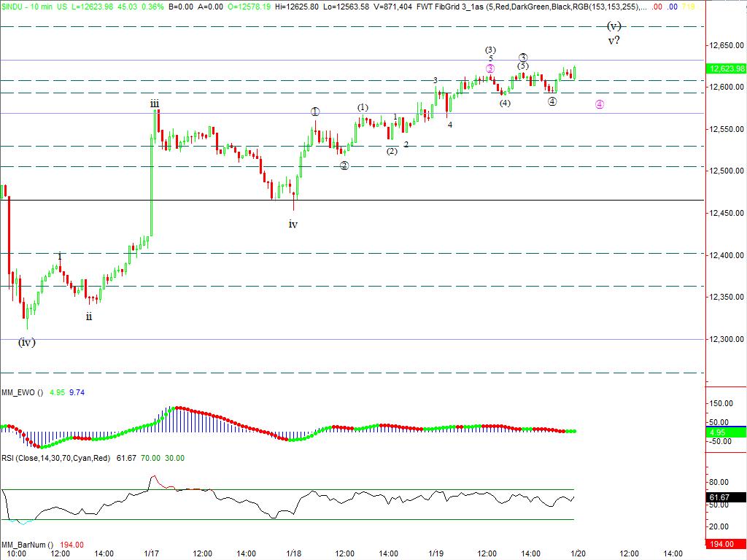Select the 1/18 date on time axis
747x560 pixels.
click(294, 553)
